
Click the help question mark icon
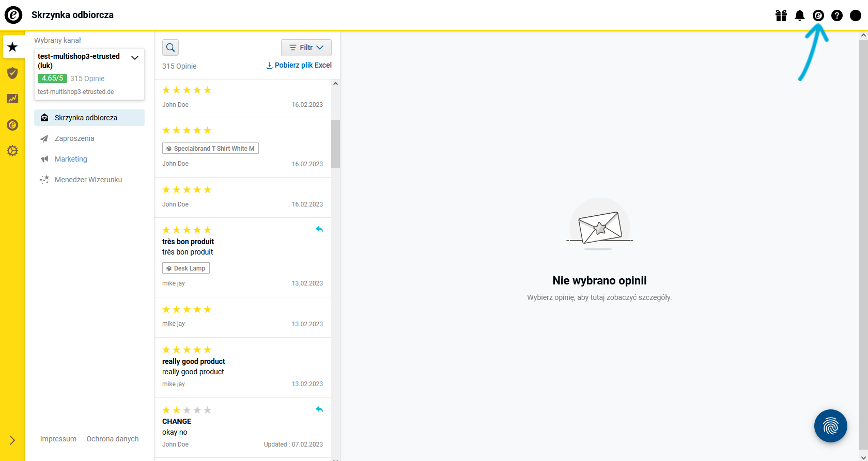pyautogui.click(x=836, y=15)
